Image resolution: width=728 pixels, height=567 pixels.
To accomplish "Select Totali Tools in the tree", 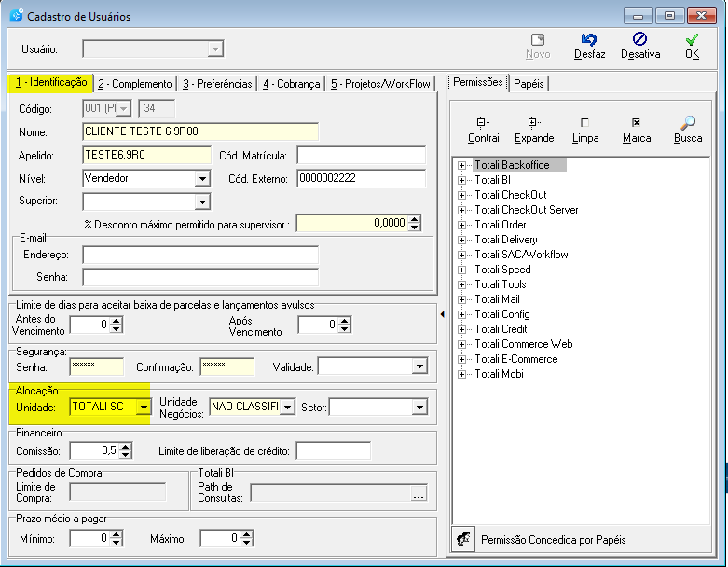I will (500, 284).
